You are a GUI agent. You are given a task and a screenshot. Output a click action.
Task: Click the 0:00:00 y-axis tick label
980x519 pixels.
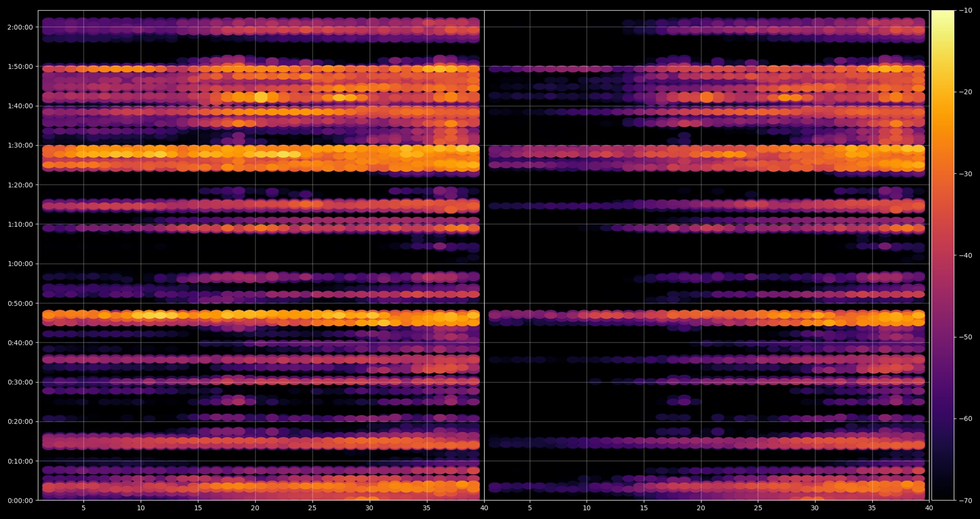[x=20, y=501]
